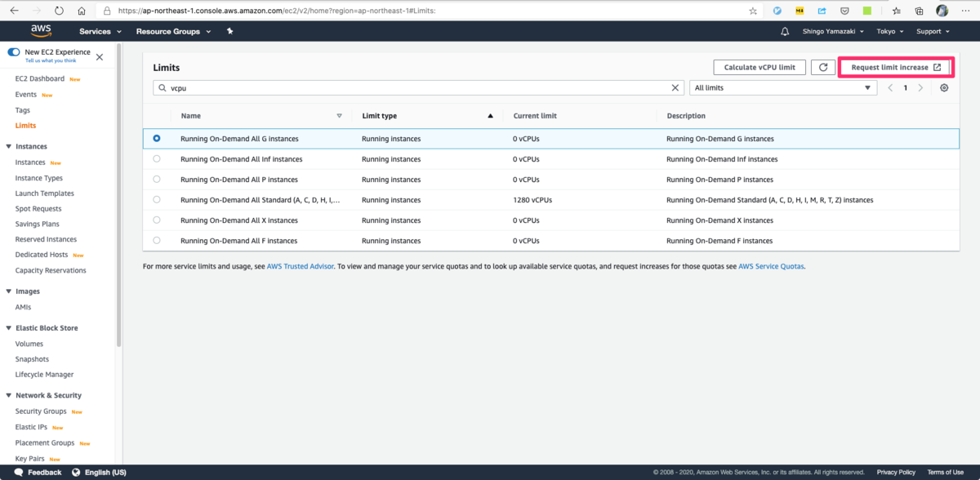Viewport: 980px width, 480px height.
Task: Select the Running On-Demand All X instances radio
Action: coord(157,220)
